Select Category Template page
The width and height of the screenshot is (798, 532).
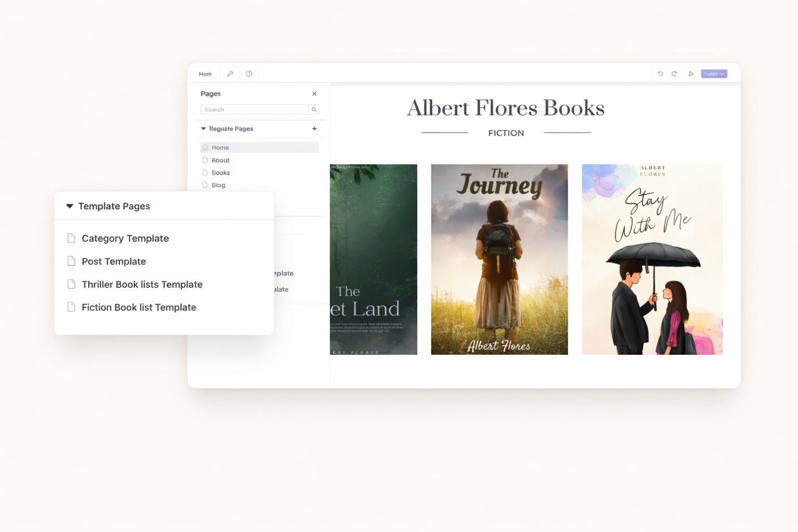(125, 238)
